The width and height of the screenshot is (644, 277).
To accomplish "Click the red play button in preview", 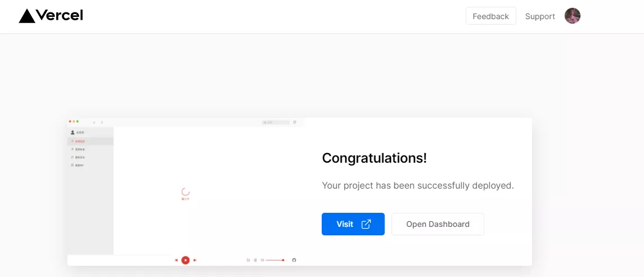I will pyautogui.click(x=185, y=260).
